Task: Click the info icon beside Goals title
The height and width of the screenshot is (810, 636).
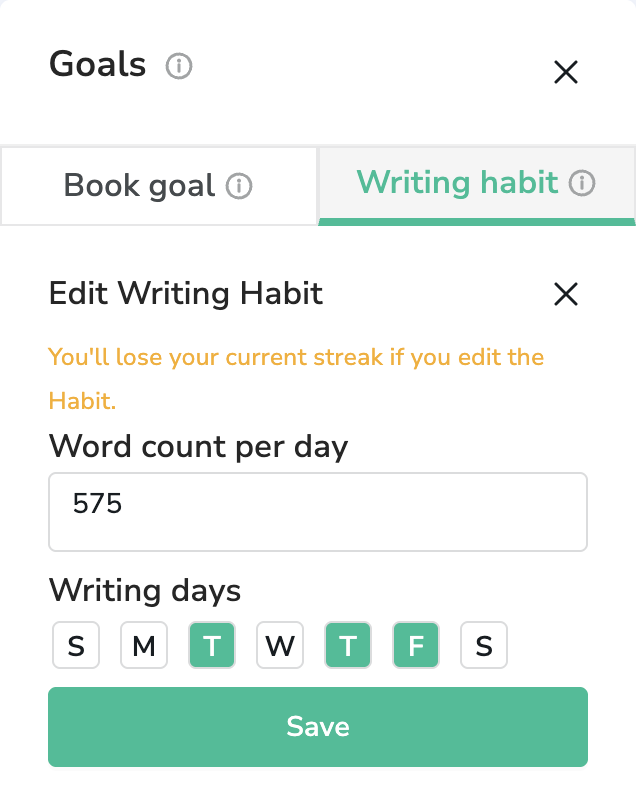Action: tap(179, 67)
